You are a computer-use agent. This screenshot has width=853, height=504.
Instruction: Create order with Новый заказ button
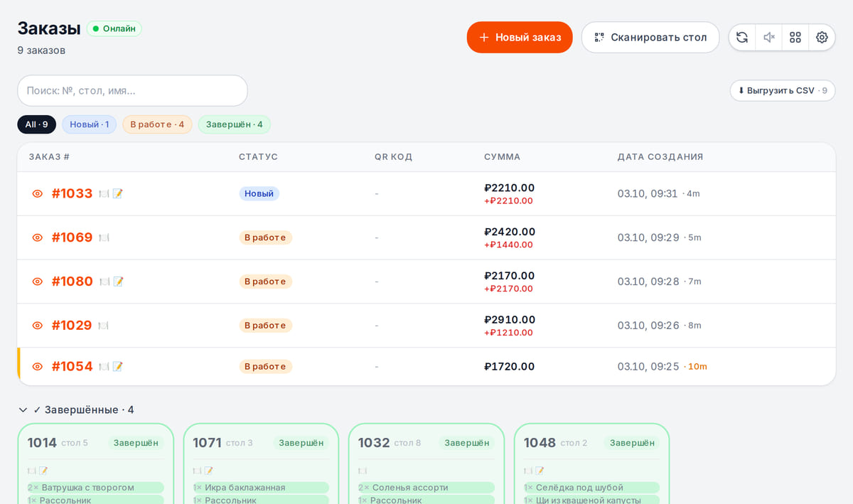click(x=520, y=37)
